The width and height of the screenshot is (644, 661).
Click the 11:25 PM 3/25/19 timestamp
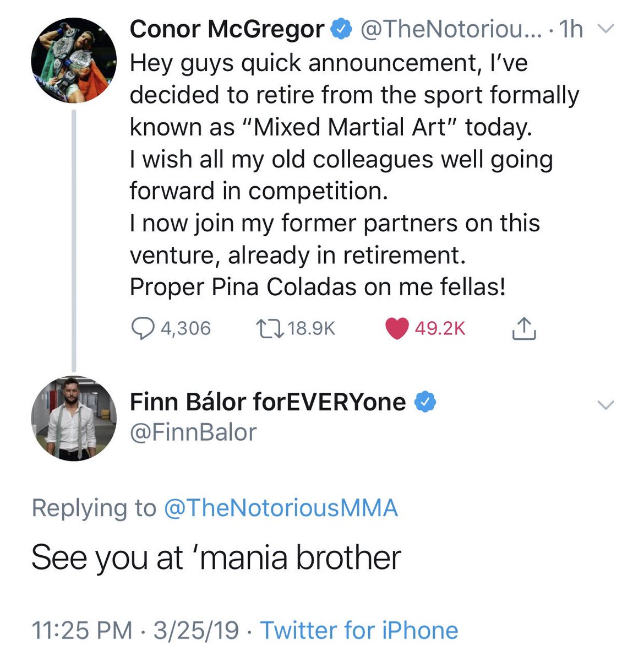click(135, 630)
